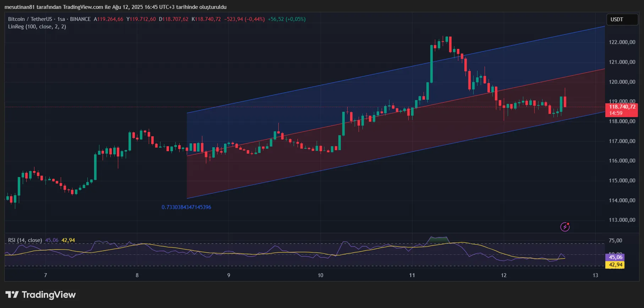
Task: Click date label 11 on time axis
Action: click(x=412, y=275)
